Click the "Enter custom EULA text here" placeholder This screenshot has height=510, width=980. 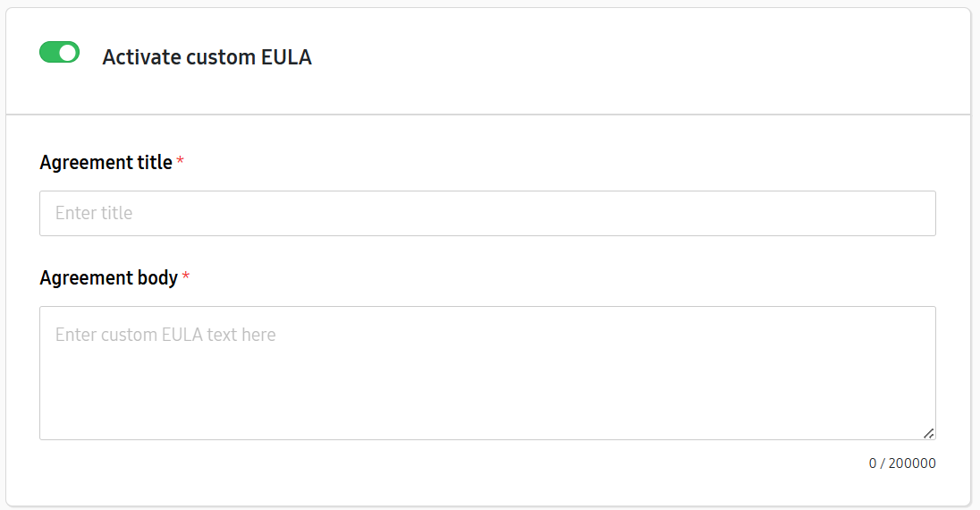pyautogui.click(x=165, y=335)
